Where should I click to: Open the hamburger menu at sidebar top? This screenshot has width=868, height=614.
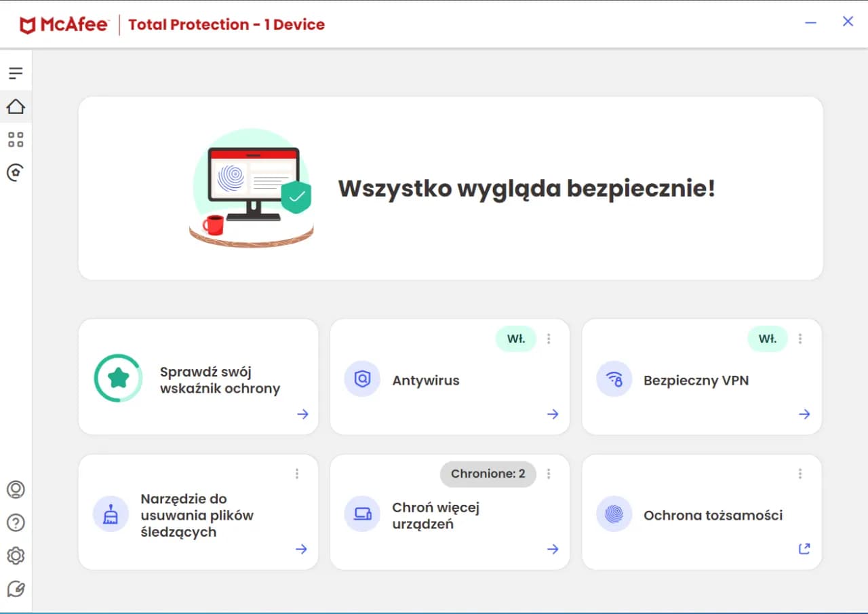[16, 72]
